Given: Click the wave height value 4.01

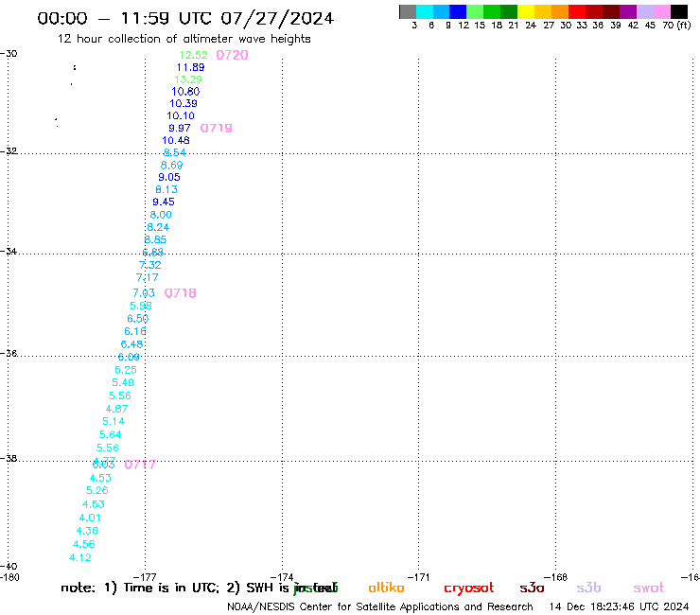Looking at the screenshot, I should (90, 518).
